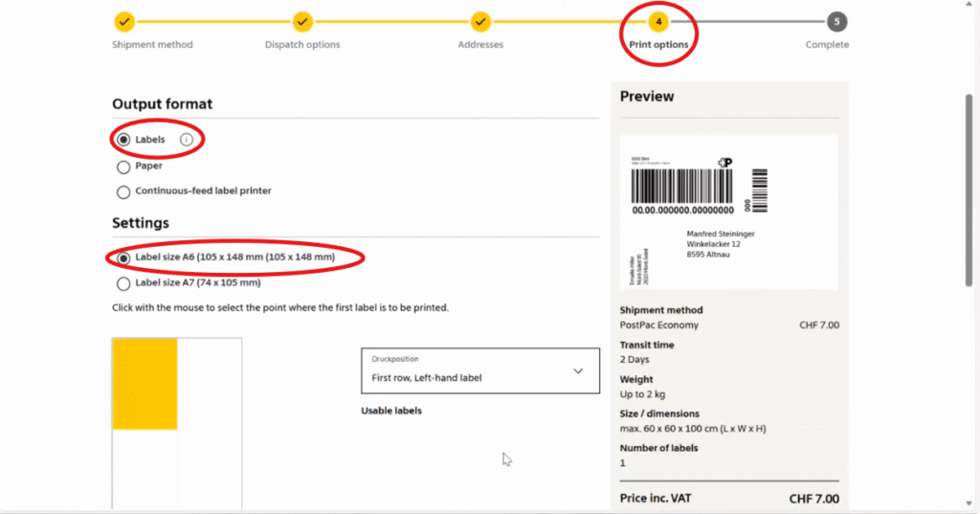Click the chevron arrow in Druckposition box
The height and width of the screenshot is (514, 980).
pos(577,371)
